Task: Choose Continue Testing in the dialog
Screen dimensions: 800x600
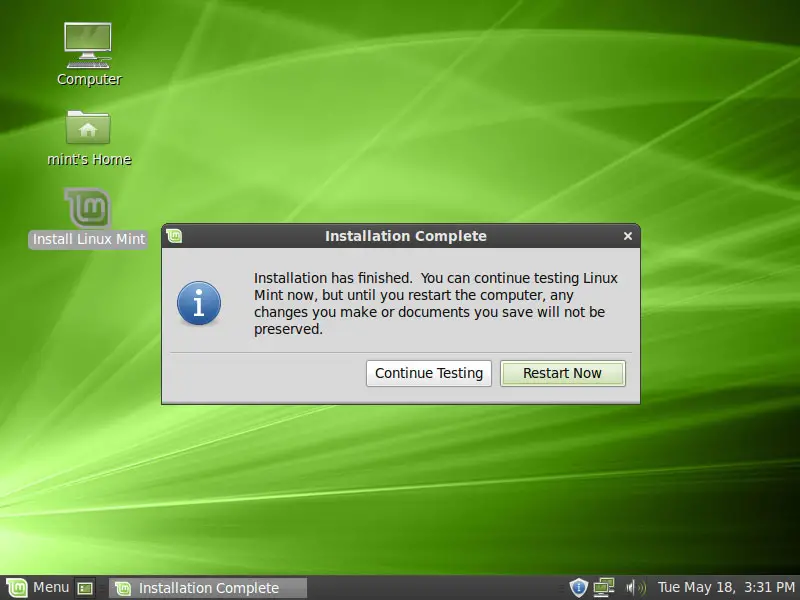Action: pyautogui.click(x=429, y=373)
